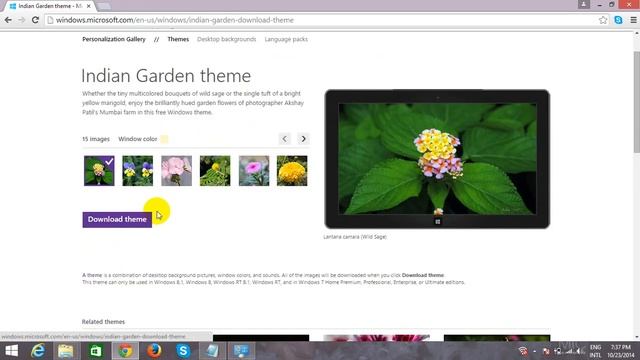Launch Internet Explorer from the taskbar

[x=38, y=351]
